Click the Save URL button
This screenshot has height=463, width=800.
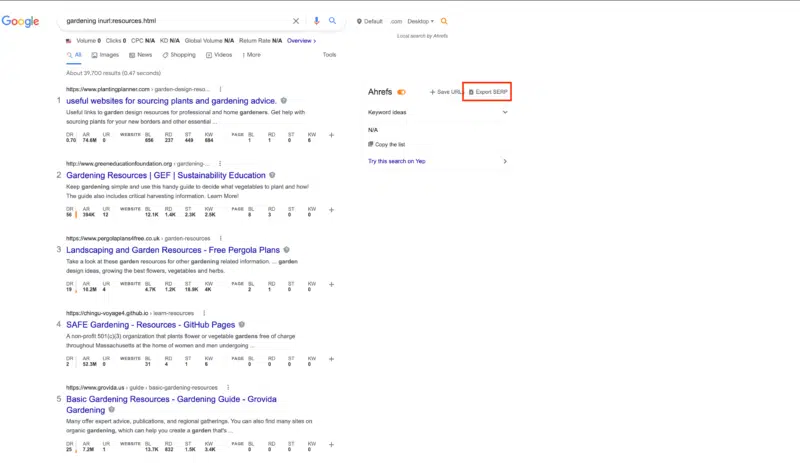(x=445, y=92)
